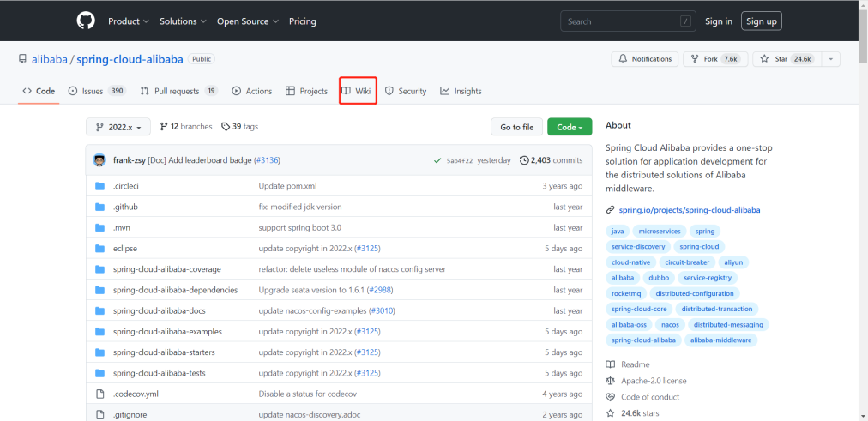Open the star lists dropdown arrow

point(831,59)
